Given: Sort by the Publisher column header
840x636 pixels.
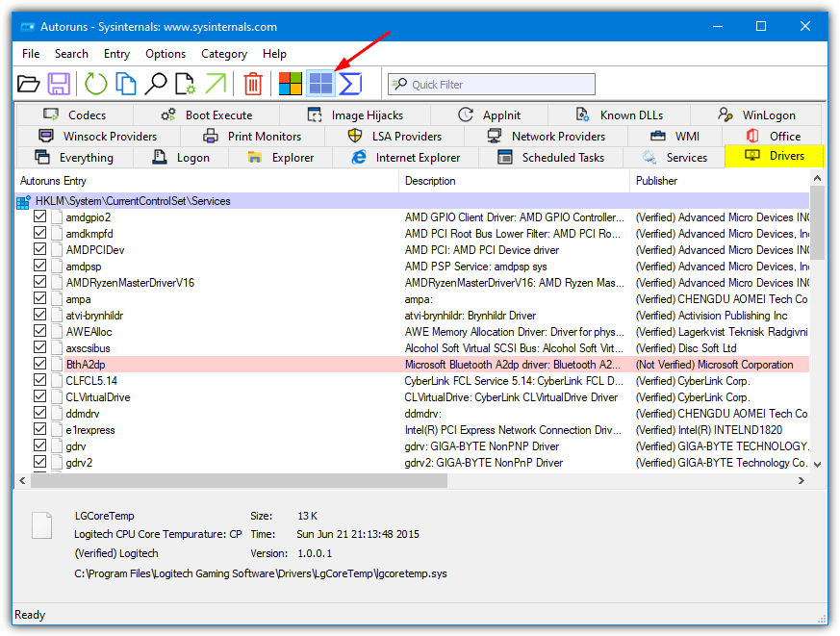Looking at the screenshot, I should 720,181.
